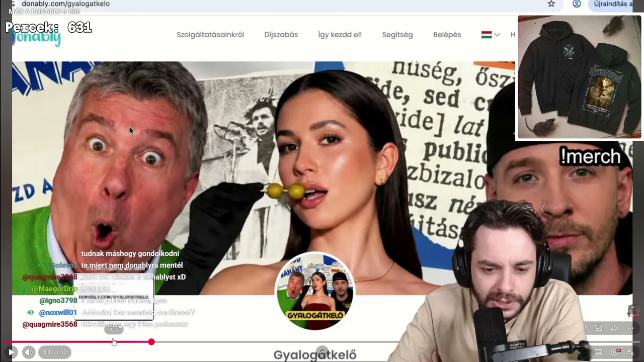The width and height of the screenshot is (644, 362).
Task: Click the Újraindítás browser restart button
Action: click(613, 4)
